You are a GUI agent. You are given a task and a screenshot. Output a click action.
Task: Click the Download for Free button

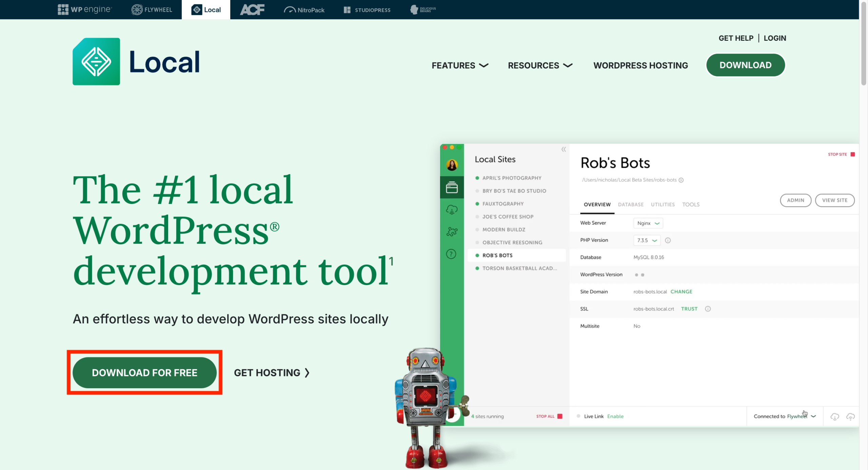click(144, 373)
